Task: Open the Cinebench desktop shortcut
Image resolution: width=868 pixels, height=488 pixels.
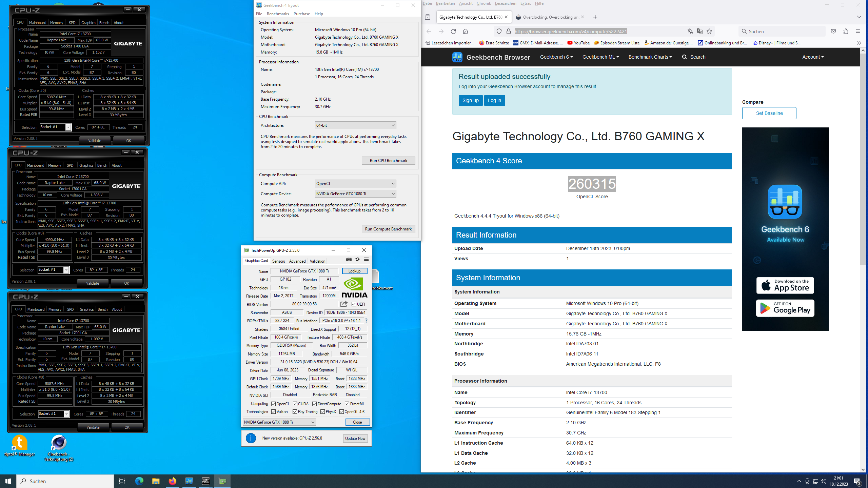Action: pos(59,448)
